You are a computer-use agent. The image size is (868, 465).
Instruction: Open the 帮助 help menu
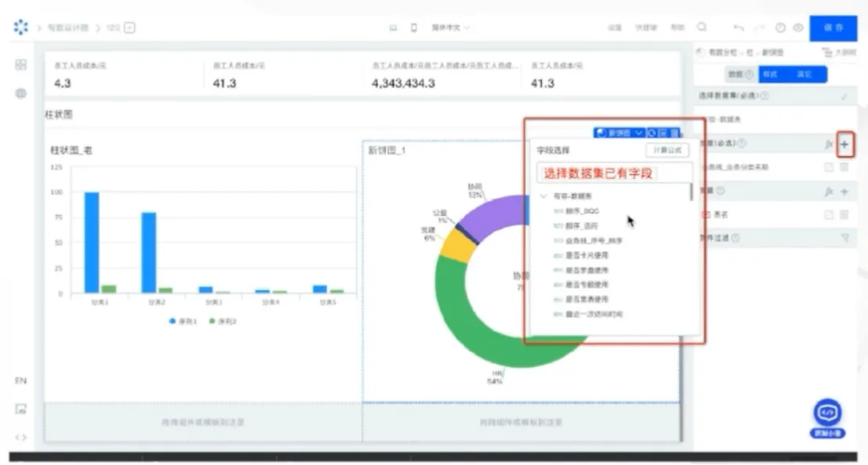[x=677, y=27]
